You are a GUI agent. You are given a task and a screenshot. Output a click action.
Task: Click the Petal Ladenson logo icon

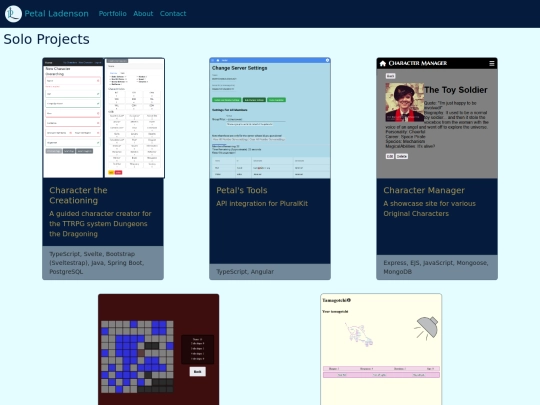(13, 14)
